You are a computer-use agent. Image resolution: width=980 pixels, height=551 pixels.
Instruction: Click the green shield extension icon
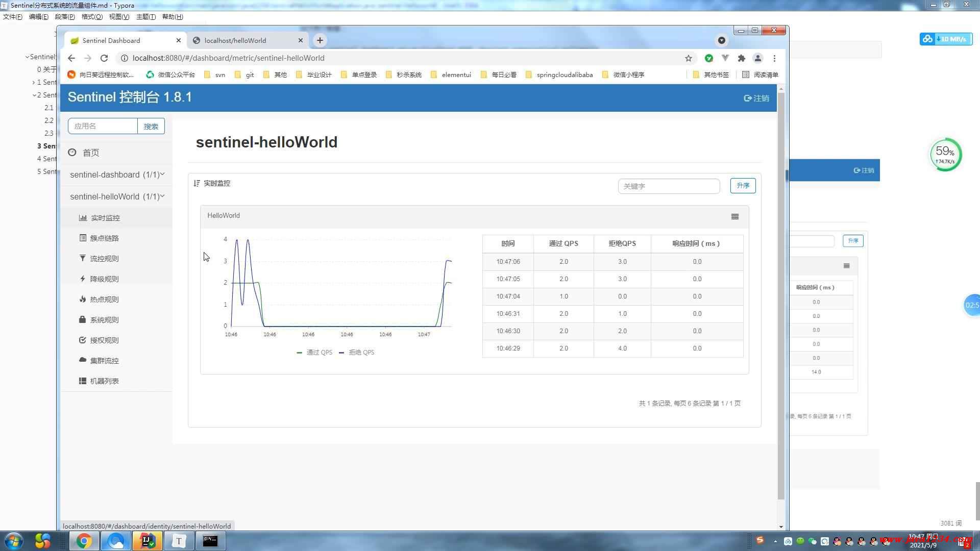coord(709,58)
